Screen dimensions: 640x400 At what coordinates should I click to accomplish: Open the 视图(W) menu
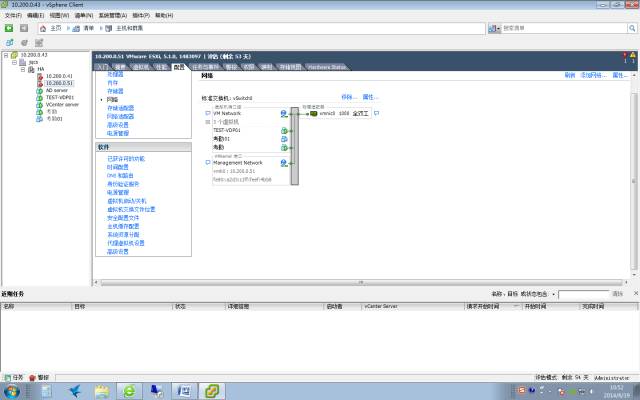pos(59,15)
